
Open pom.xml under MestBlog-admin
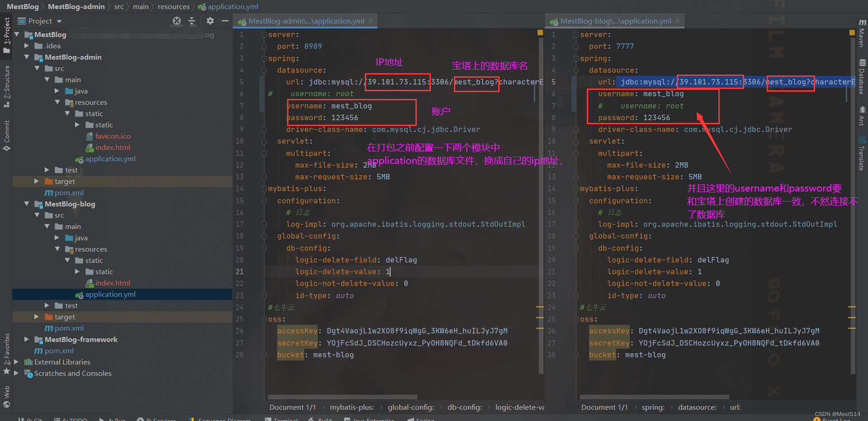pyautogui.click(x=64, y=192)
